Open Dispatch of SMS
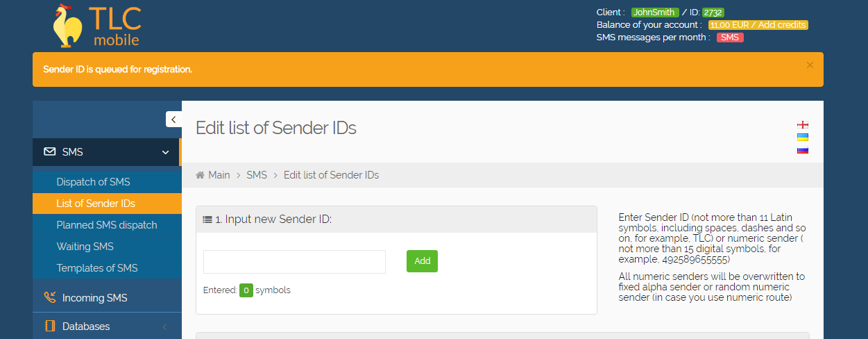868x339 pixels. pos(107,182)
